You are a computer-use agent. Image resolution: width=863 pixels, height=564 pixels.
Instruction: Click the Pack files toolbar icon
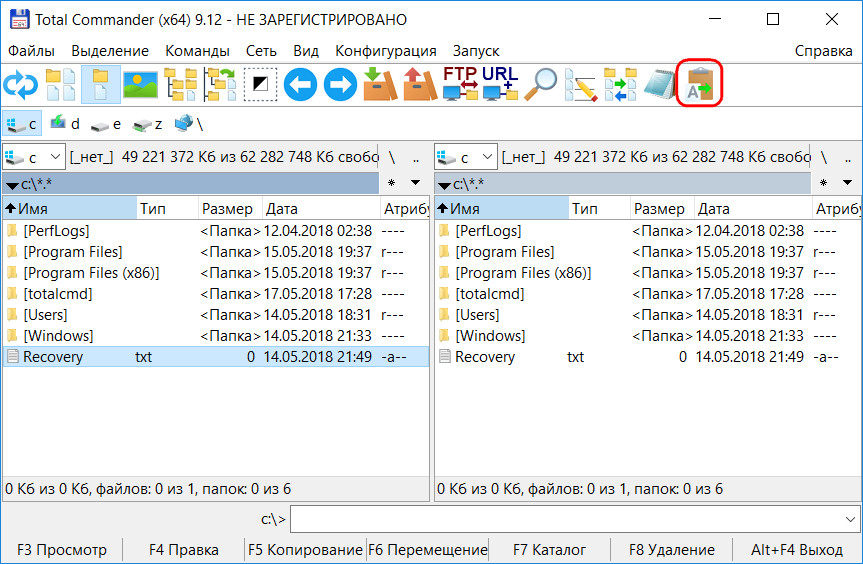click(x=380, y=85)
